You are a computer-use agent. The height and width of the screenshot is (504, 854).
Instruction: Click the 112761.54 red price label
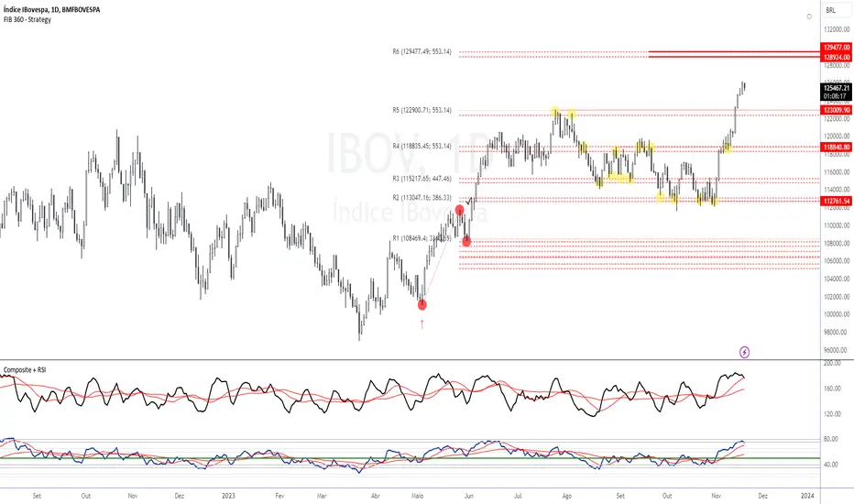836,201
